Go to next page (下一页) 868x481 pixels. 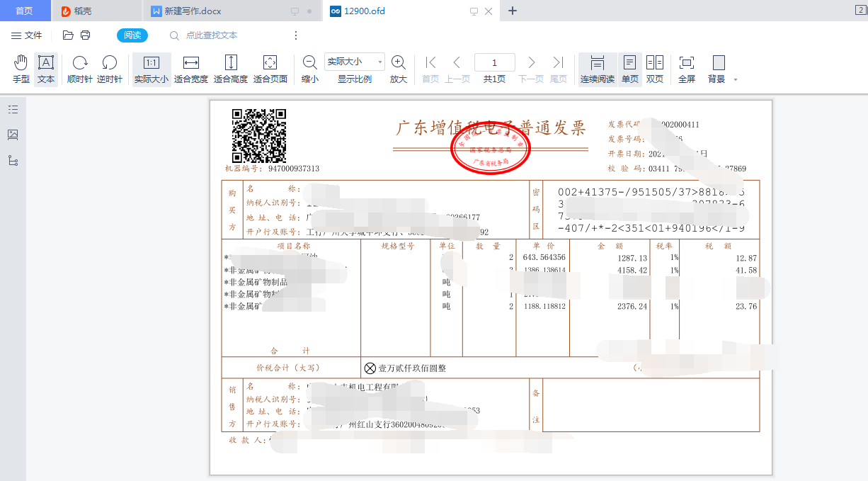pyautogui.click(x=532, y=69)
